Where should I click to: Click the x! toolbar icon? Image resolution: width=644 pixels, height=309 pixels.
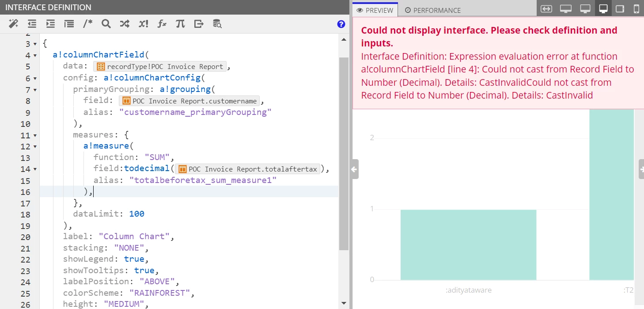143,24
